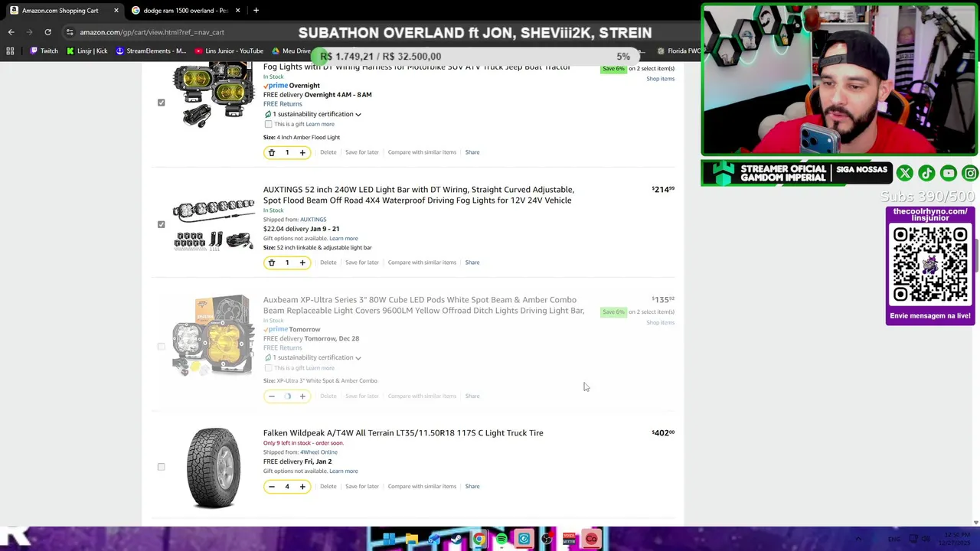Reload the Amazon cart page

[47, 32]
